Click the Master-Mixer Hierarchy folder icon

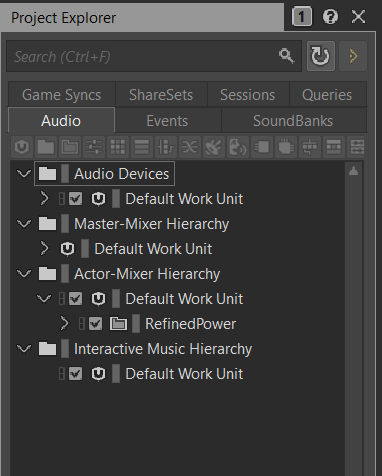(47, 223)
